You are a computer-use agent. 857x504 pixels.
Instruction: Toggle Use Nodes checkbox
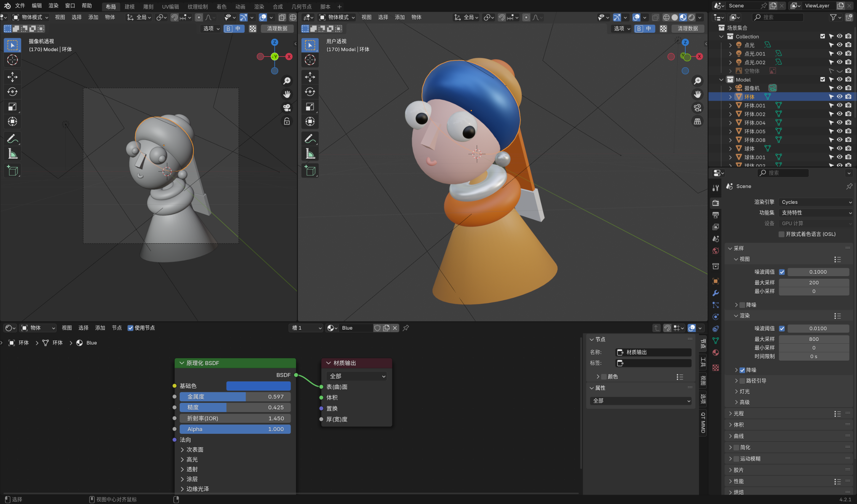(130, 328)
